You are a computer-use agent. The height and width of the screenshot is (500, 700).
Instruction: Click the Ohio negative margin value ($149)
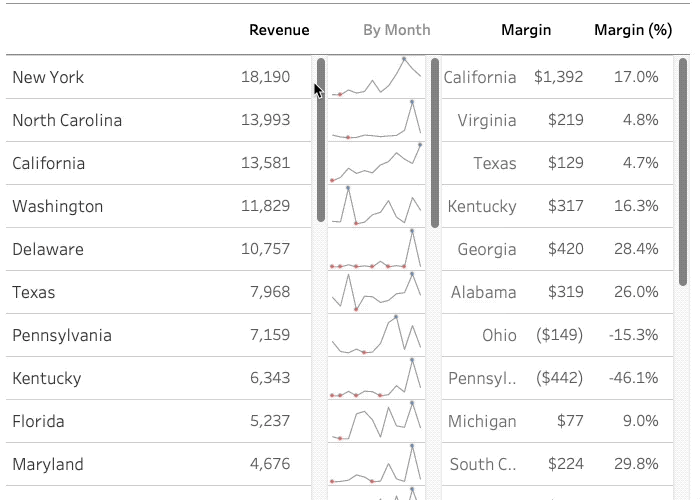pyautogui.click(x=559, y=335)
